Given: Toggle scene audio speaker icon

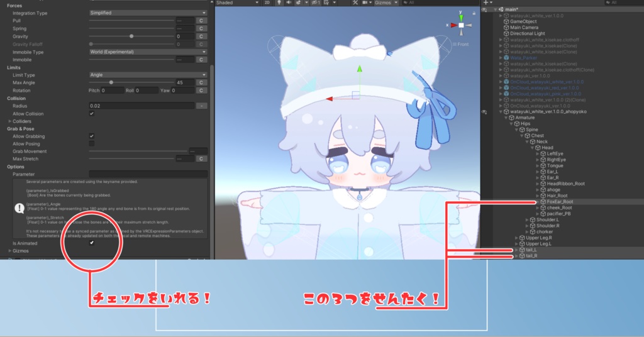Looking at the screenshot, I should tap(288, 3).
